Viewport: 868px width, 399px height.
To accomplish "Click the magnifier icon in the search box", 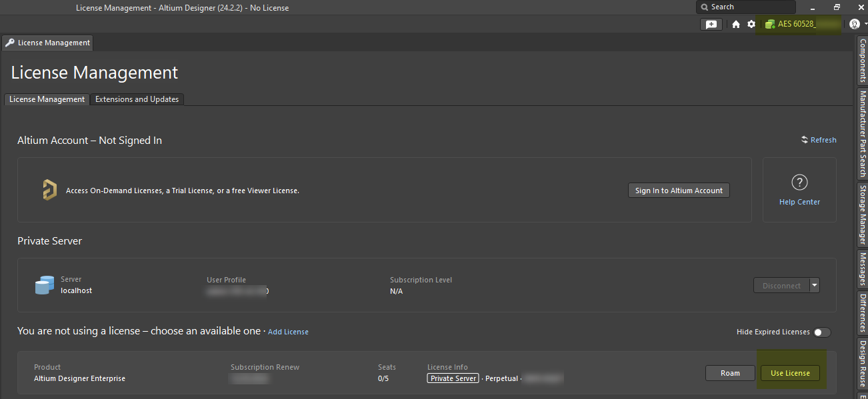I will click(x=704, y=7).
